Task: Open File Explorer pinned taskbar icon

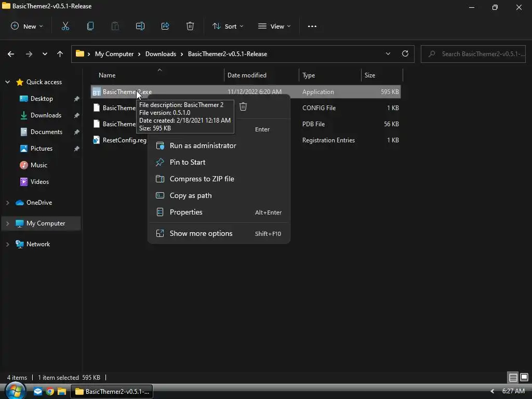Action: click(62, 391)
